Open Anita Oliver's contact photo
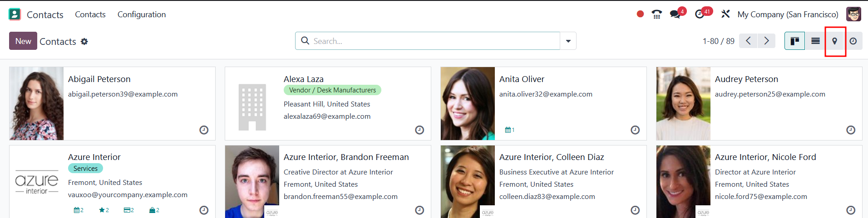Viewport: 868px width, 218px height. (468, 103)
